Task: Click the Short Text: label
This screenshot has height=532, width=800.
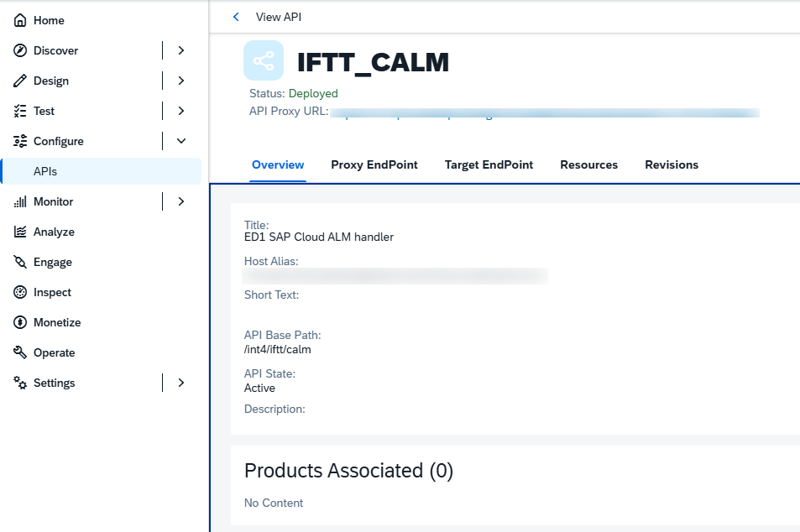Action: [x=271, y=295]
